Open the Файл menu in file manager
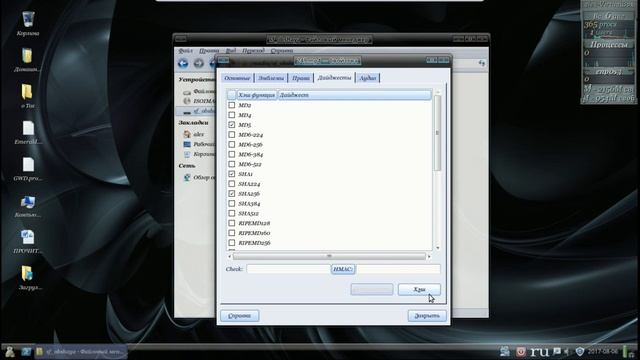Image resolution: width=640 pixels, height=360 pixels. (x=185, y=51)
